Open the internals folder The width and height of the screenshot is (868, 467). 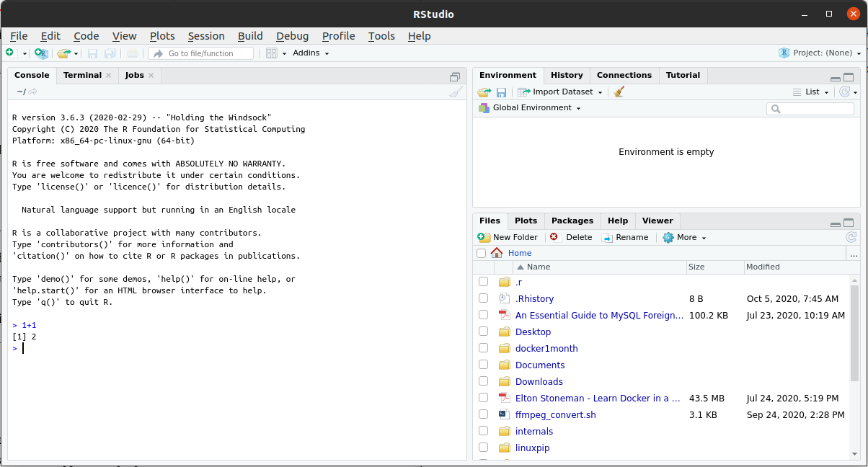tap(534, 431)
